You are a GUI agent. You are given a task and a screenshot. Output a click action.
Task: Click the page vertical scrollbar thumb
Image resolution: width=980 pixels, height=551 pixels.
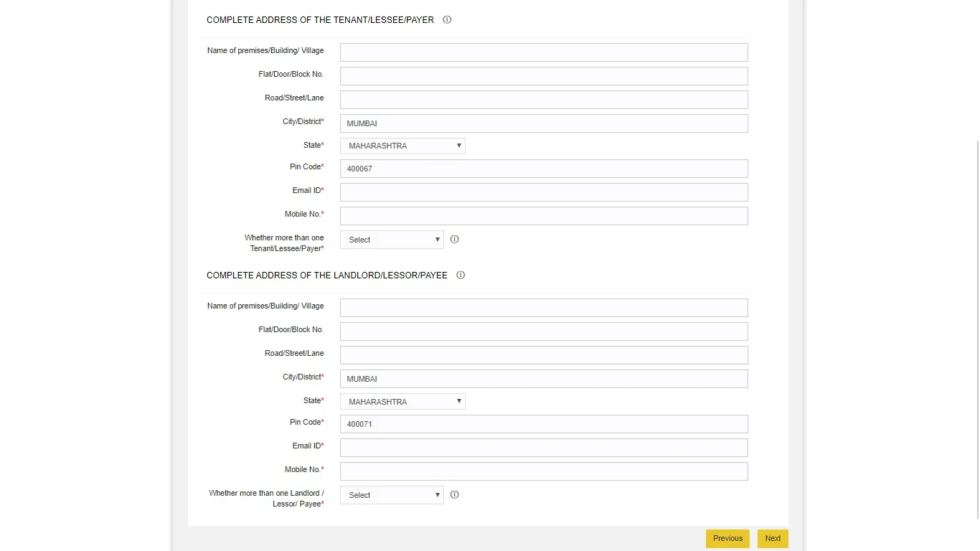click(977, 329)
